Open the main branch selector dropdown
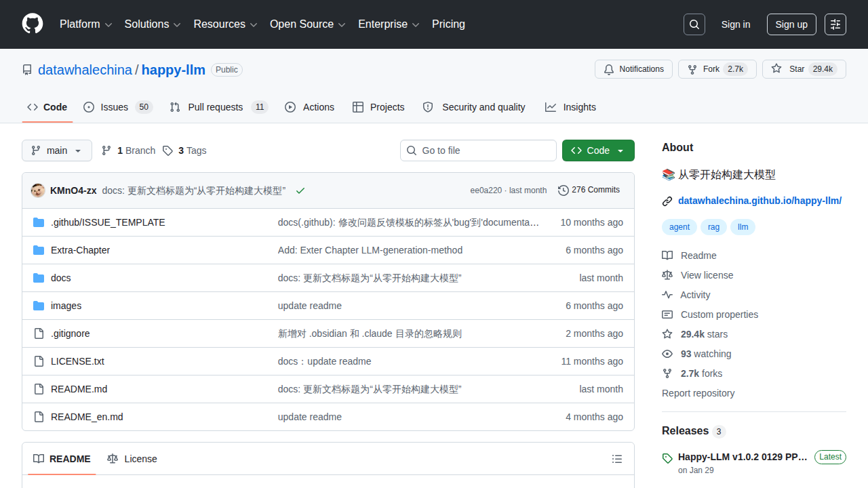This screenshot has height=488, width=868. pos(57,150)
